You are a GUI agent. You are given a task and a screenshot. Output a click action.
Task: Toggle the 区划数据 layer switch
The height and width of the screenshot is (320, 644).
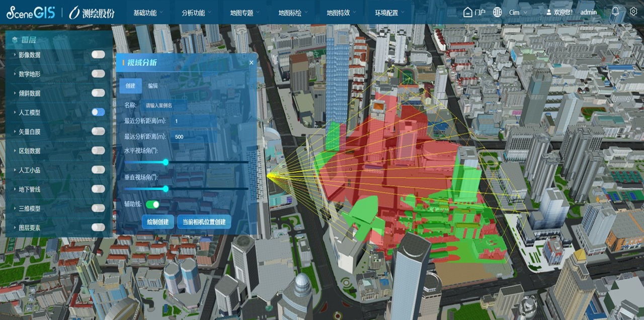click(98, 150)
